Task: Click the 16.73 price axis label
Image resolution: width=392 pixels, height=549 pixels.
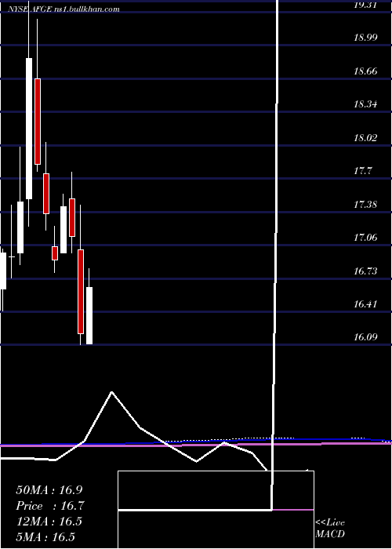Action: pyautogui.click(x=366, y=271)
